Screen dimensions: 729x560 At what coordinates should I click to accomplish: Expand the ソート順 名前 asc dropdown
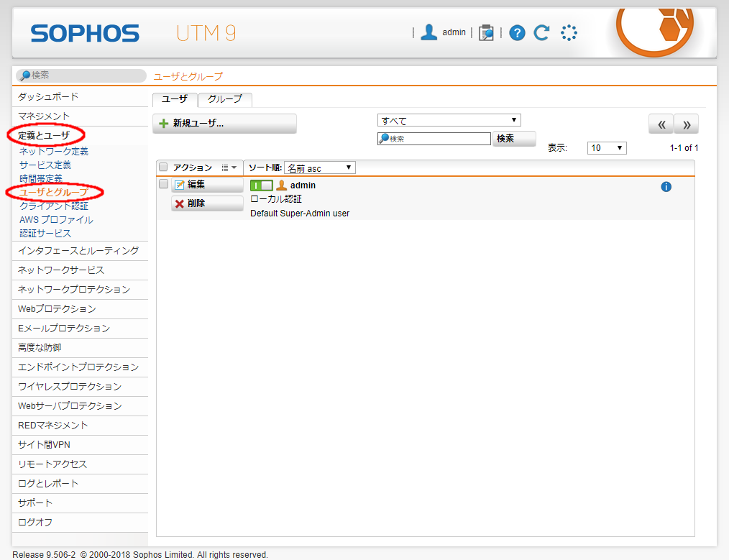coord(319,168)
